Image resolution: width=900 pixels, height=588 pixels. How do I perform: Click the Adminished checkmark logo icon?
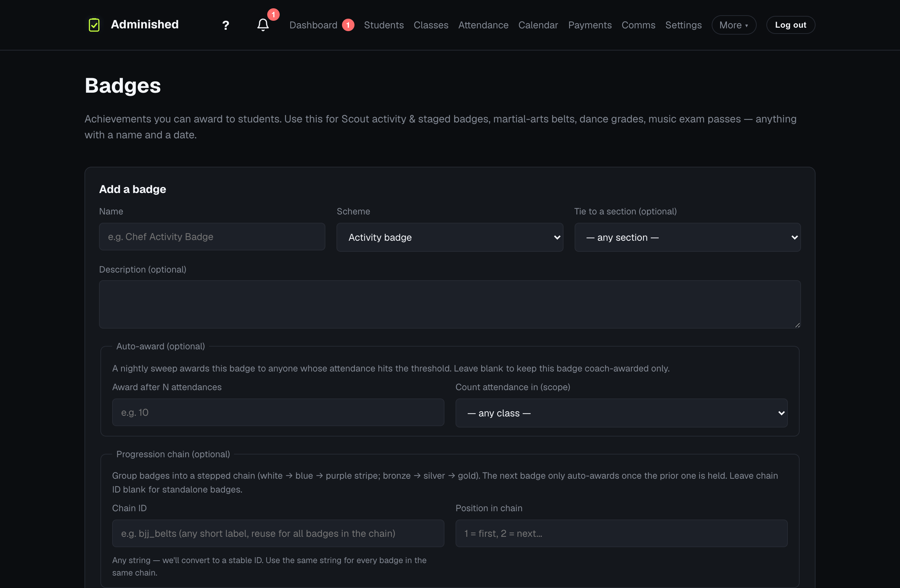(x=94, y=25)
